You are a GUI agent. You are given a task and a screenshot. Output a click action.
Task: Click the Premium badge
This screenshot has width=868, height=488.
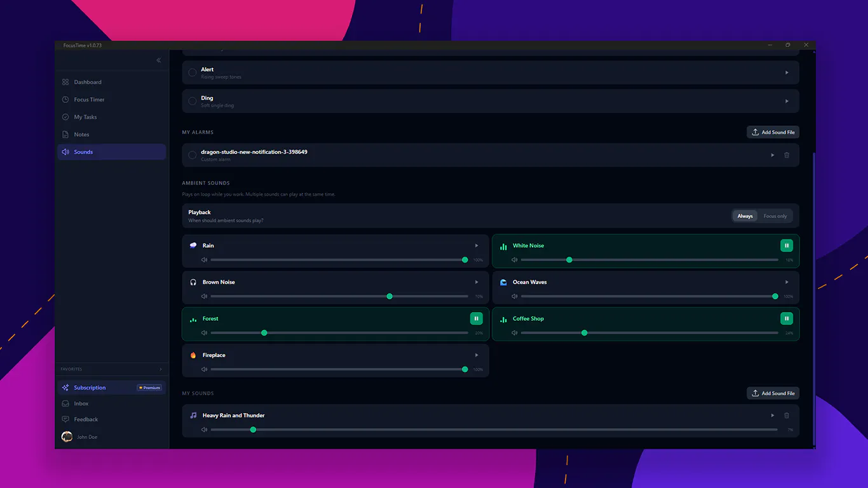pos(149,388)
